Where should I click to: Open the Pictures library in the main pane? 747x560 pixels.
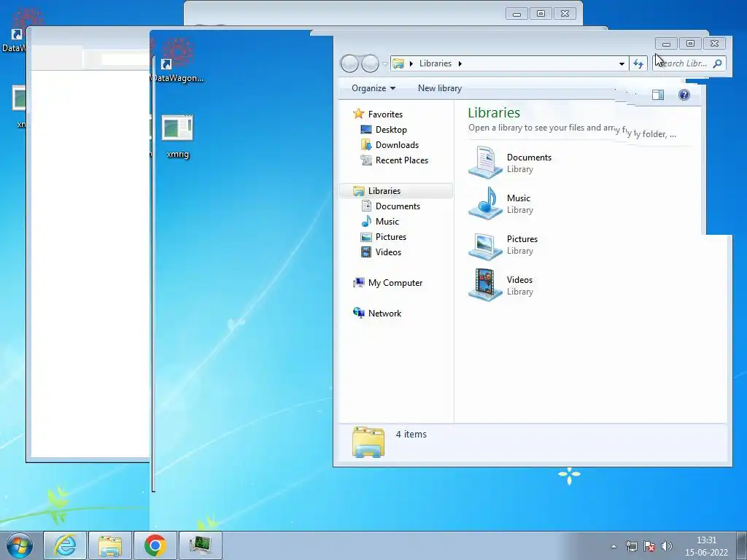click(503, 245)
